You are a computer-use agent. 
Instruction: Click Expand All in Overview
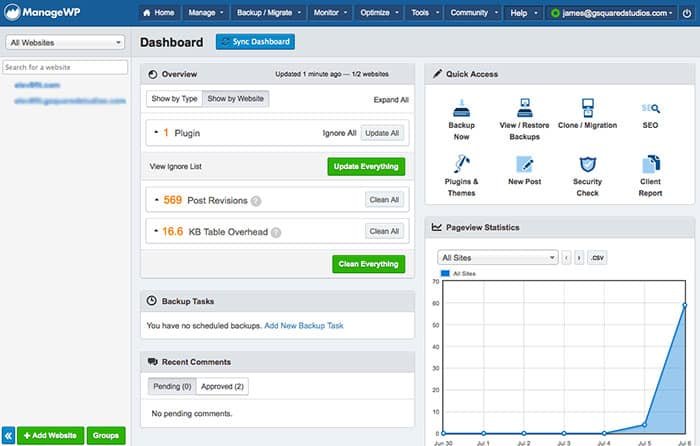click(391, 100)
